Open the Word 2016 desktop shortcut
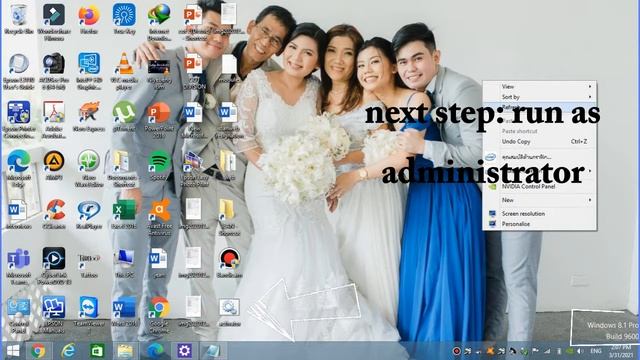Screen dimensions: 640x360 (124, 312)
